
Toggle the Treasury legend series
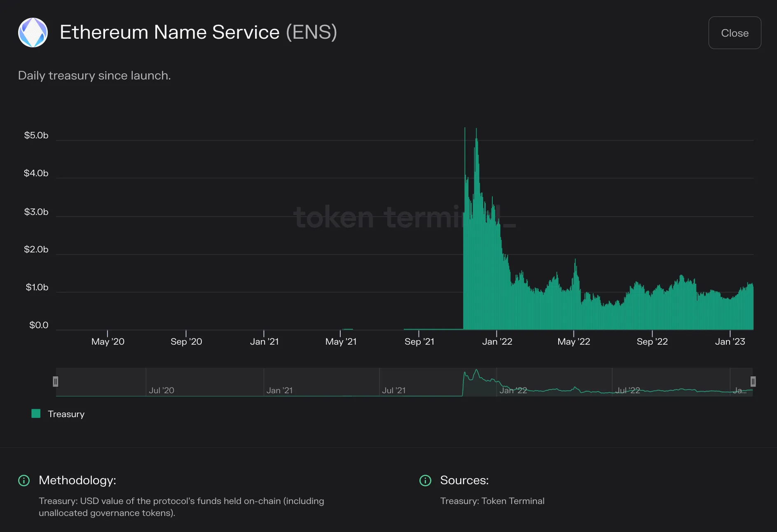(58, 414)
